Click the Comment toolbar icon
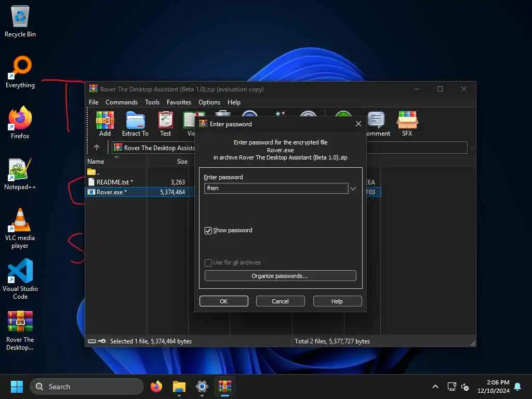532x399 pixels. coord(378,124)
